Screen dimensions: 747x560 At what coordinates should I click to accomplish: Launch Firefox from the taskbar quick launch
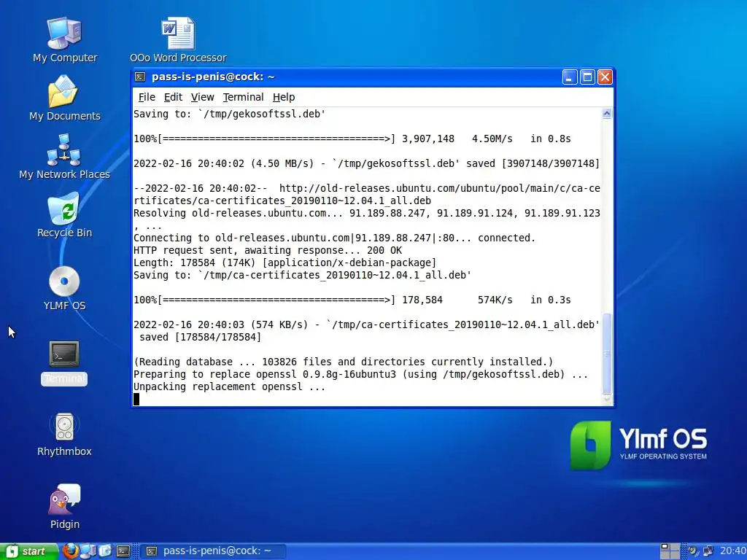tap(71, 551)
